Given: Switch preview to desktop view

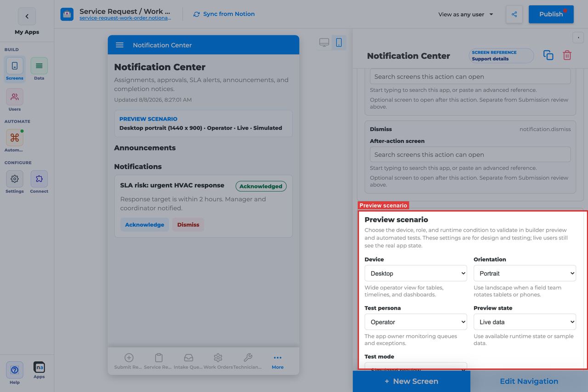Looking at the screenshot, I should (324, 43).
